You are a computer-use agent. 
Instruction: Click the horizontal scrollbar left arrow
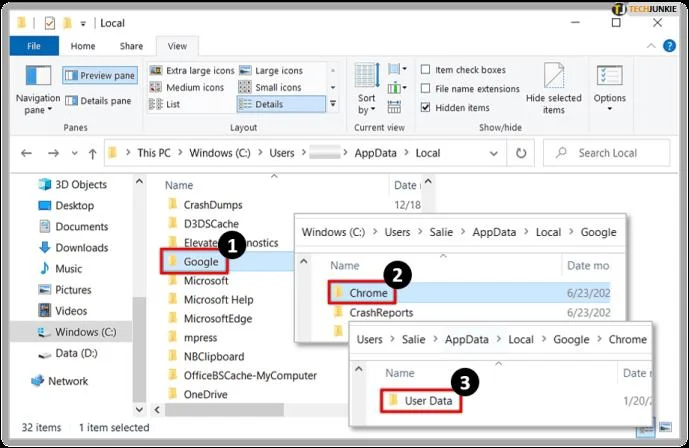click(157, 410)
